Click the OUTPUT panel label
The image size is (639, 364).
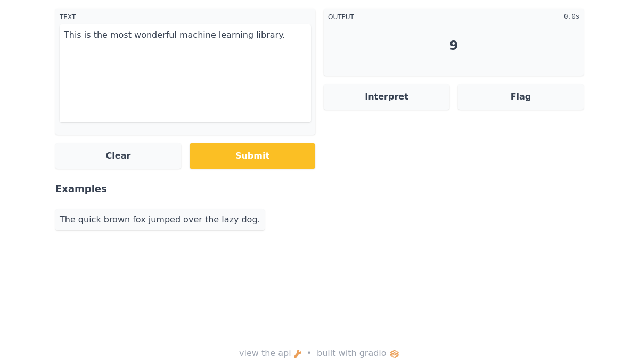coord(341,17)
